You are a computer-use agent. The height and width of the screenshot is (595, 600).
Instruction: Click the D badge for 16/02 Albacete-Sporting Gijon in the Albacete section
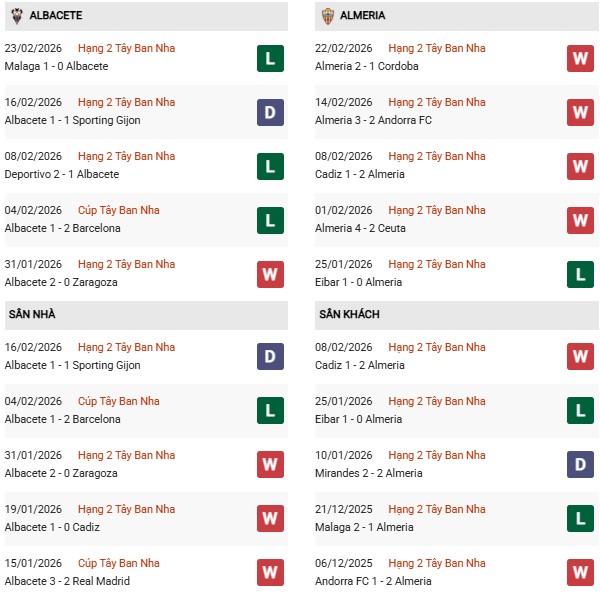pos(270,112)
